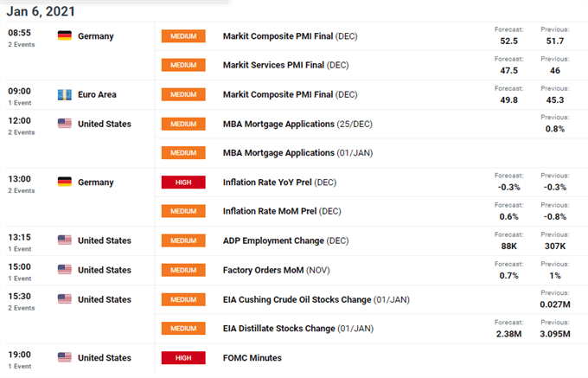This screenshot has height=378, width=588.
Task: Click the HIGH badge for Inflation Rate YoY
Action: click(183, 183)
